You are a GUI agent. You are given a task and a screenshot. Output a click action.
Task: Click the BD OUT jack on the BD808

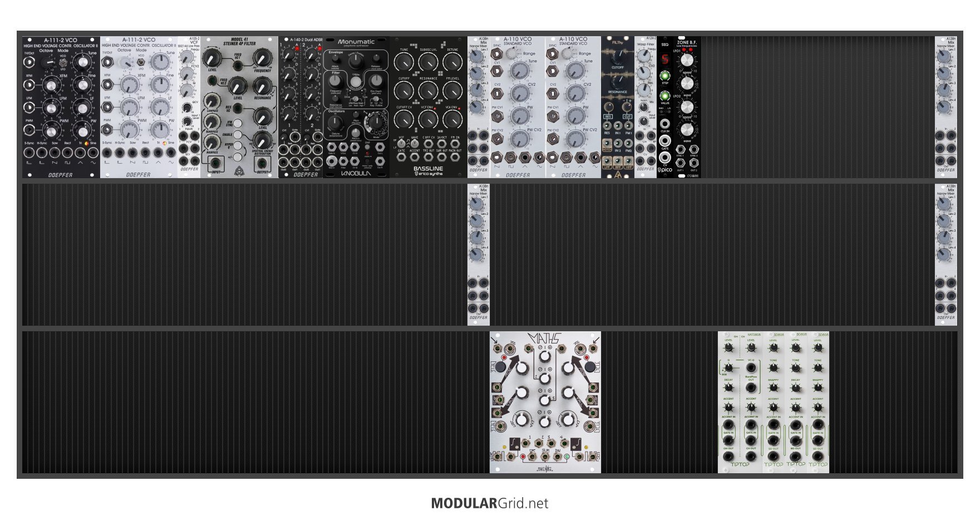click(796, 456)
